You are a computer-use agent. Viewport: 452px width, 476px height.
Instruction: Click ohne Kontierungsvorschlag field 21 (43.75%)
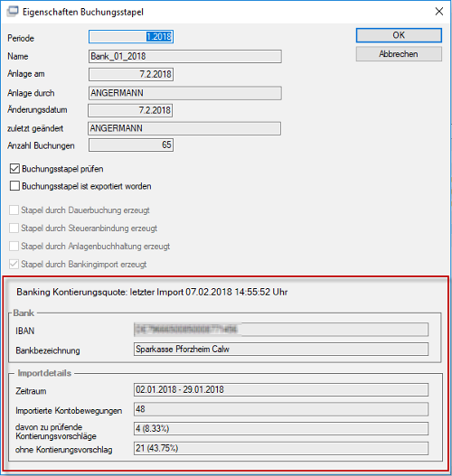coord(281,448)
